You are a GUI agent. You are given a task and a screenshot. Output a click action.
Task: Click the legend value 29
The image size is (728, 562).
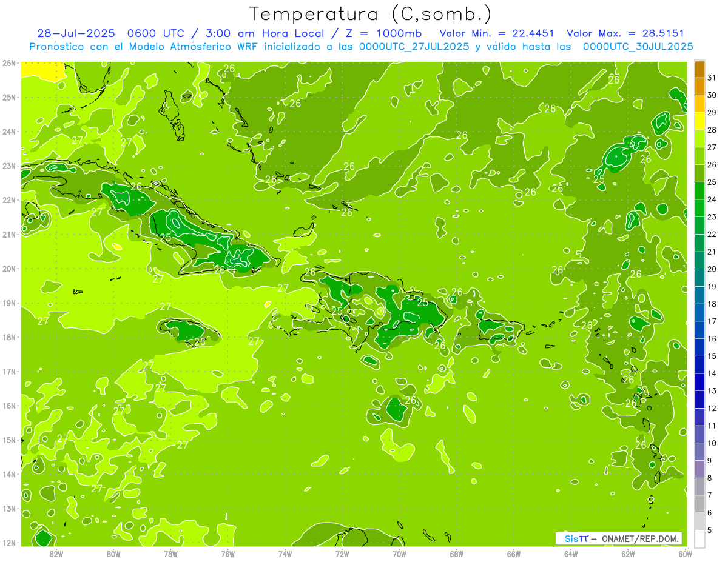[712, 113]
